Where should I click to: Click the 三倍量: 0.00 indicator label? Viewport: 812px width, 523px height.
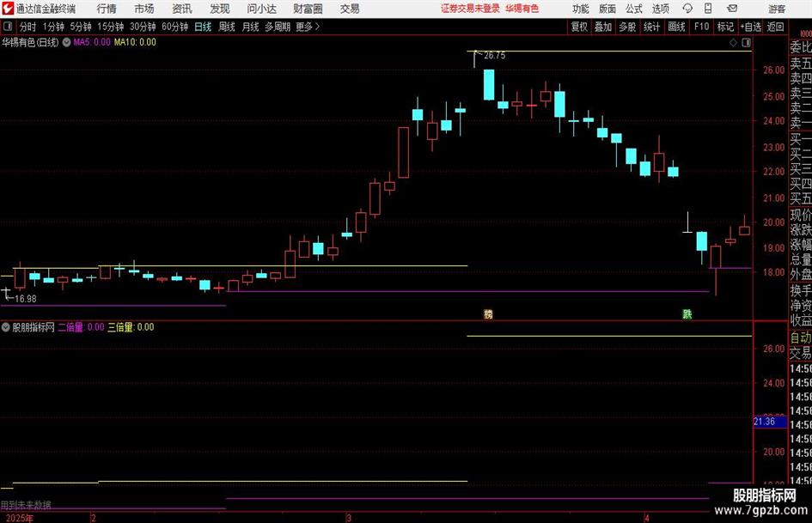pyautogui.click(x=131, y=327)
